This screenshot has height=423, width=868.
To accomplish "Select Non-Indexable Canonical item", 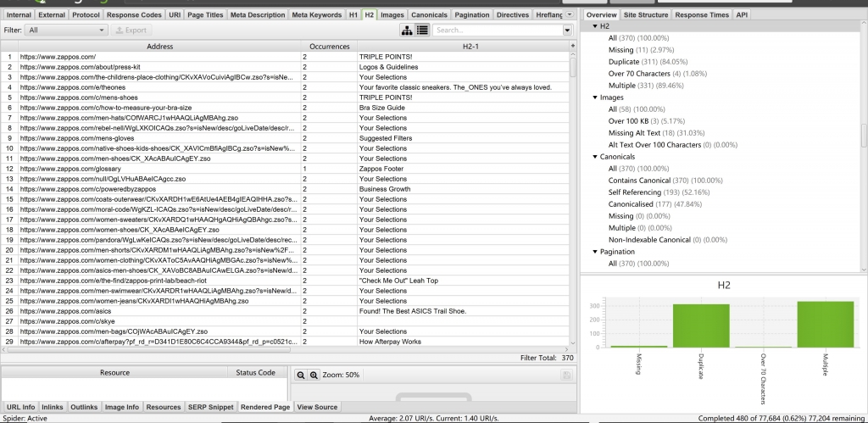I will click(668, 240).
